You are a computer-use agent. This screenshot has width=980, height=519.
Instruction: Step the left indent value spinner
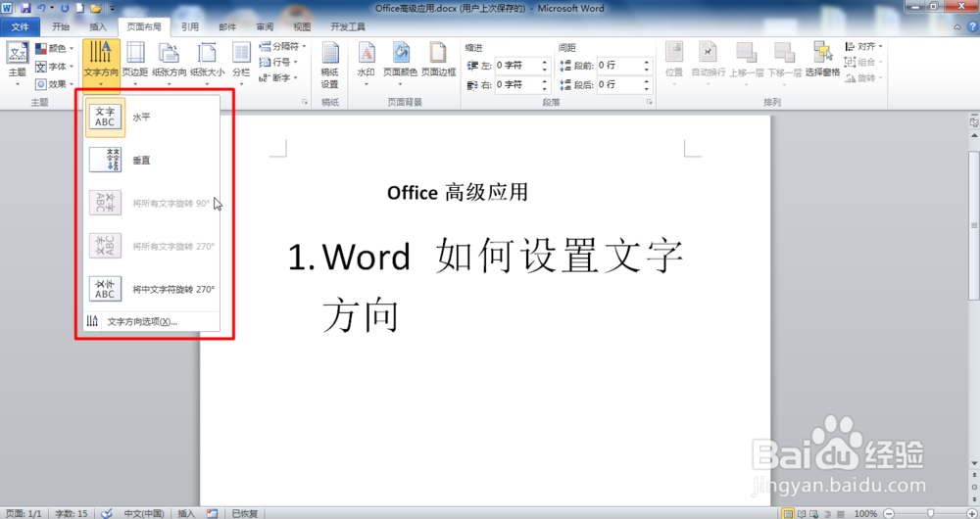(x=545, y=65)
